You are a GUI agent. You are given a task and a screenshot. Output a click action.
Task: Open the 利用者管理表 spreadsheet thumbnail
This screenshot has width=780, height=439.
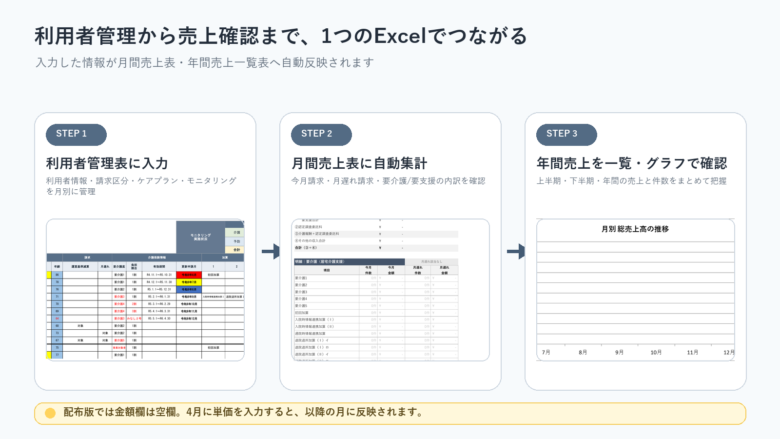pyautogui.click(x=145, y=290)
